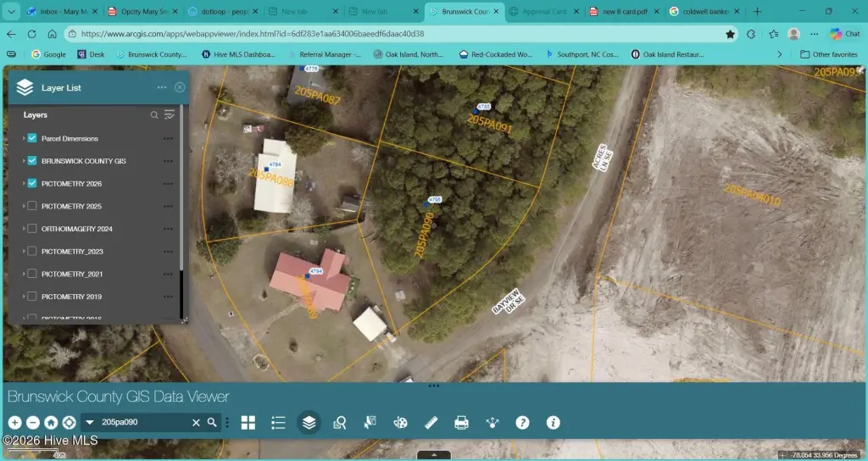Open the Legend list icon
The width and height of the screenshot is (868, 461).
278,423
